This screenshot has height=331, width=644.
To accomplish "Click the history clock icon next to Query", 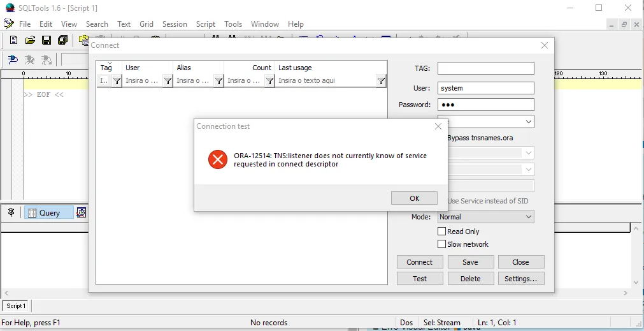I will click(x=82, y=212).
